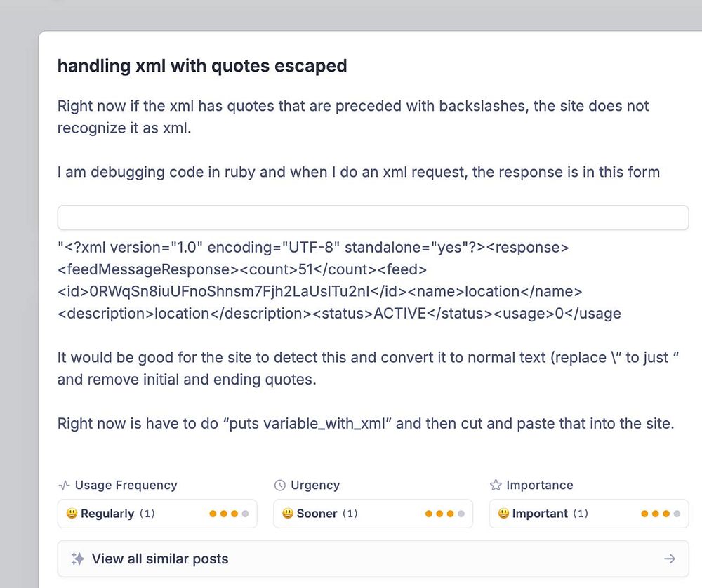Click the empty input box above the XML
This screenshot has height=588, width=702.
pyautogui.click(x=373, y=218)
